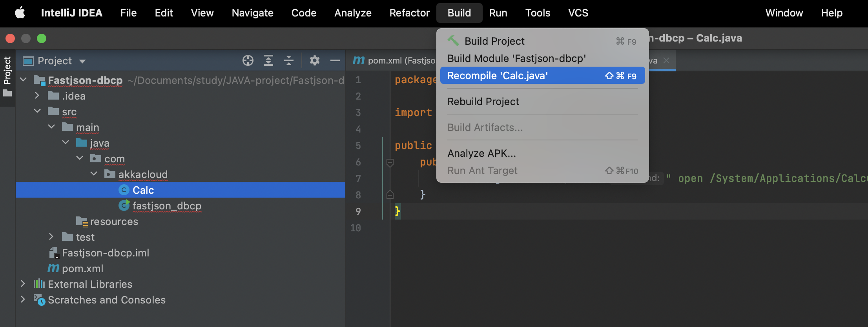The height and width of the screenshot is (327, 868).
Task: Open the View menu
Action: click(202, 13)
